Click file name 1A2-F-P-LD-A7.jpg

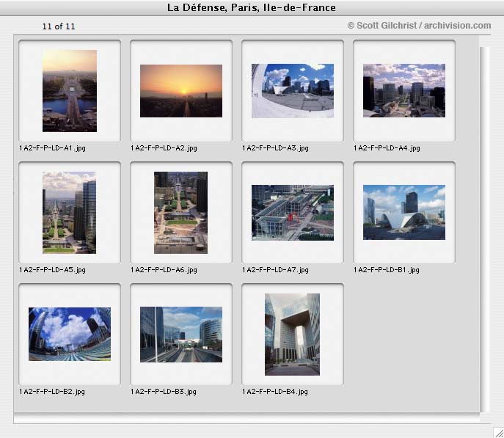(x=275, y=270)
